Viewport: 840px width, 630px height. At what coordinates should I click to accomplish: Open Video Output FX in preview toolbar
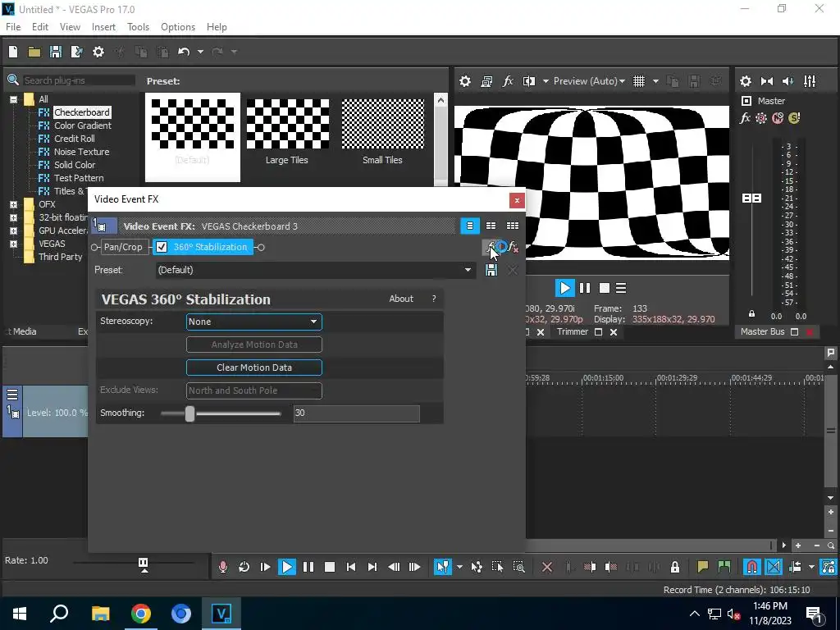[508, 81]
